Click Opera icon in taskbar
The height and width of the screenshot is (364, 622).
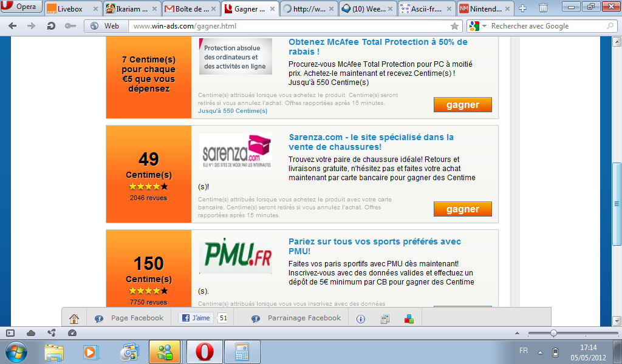(x=204, y=352)
